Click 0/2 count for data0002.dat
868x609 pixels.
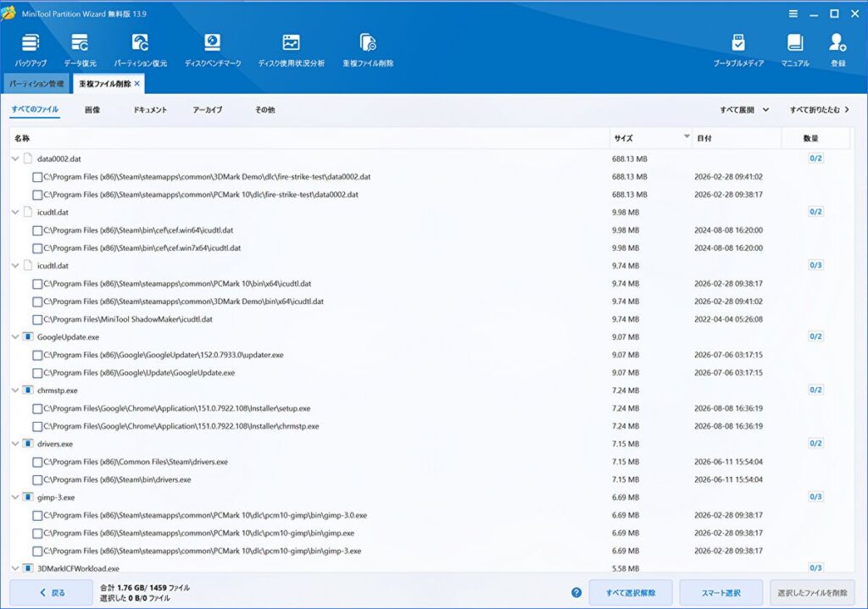click(815, 158)
